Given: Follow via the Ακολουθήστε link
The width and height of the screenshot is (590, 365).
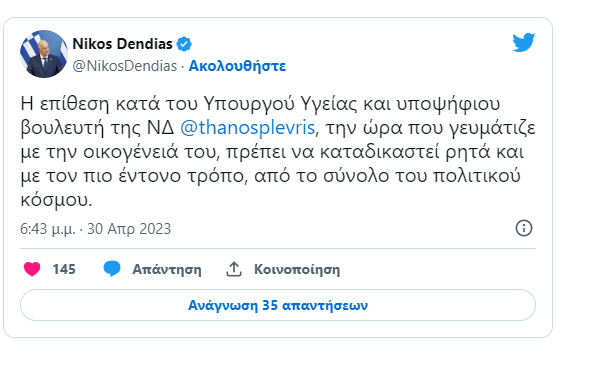Looking at the screenshot, I should pos(237,66).
